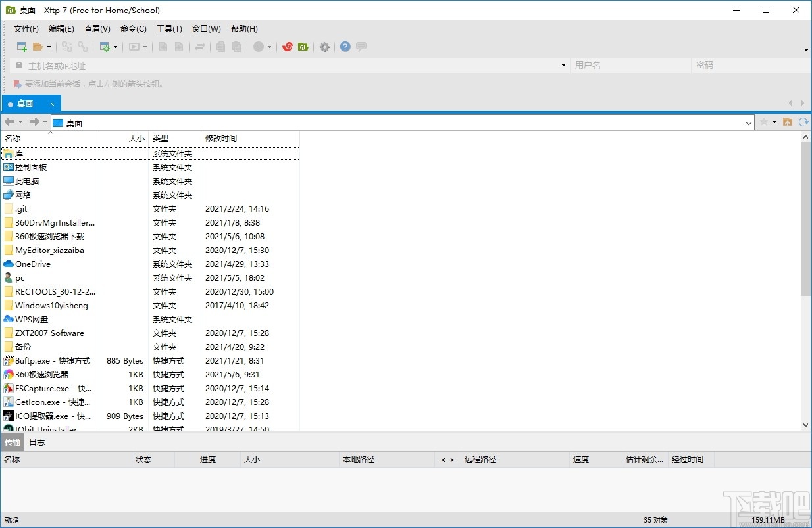Image resolution: width=812 pixels, height=528 pixels.
Task: Expand the address bar path dropdown
Action: point(748,122)
